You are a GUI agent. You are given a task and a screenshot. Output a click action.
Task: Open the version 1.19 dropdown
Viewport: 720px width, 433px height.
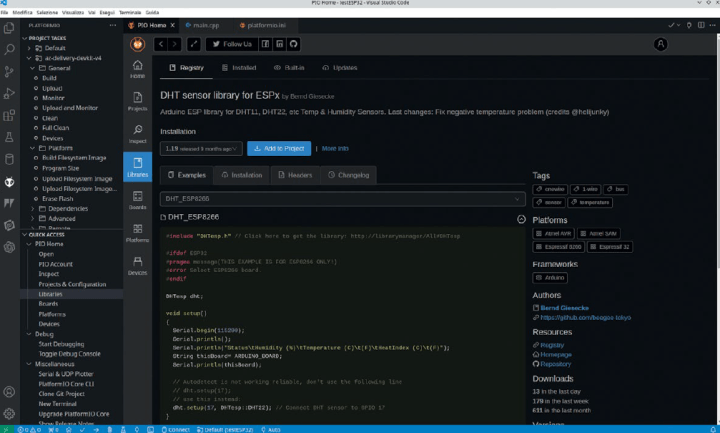coord(200,148)
